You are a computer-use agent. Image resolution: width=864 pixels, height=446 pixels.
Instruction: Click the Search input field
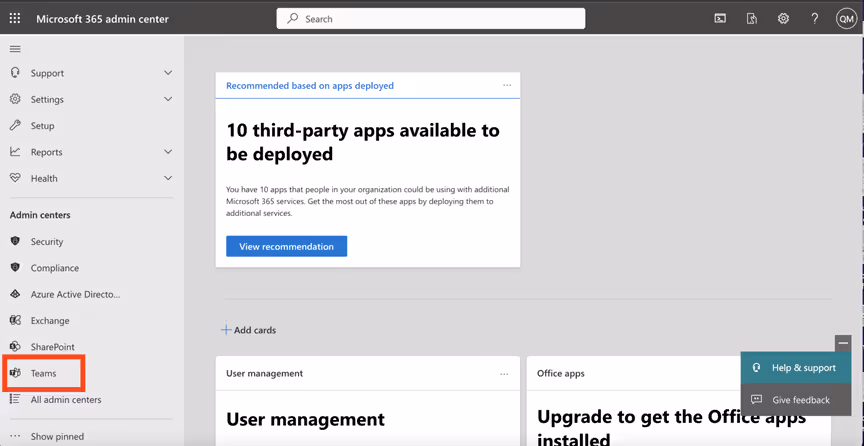[431, 19]
